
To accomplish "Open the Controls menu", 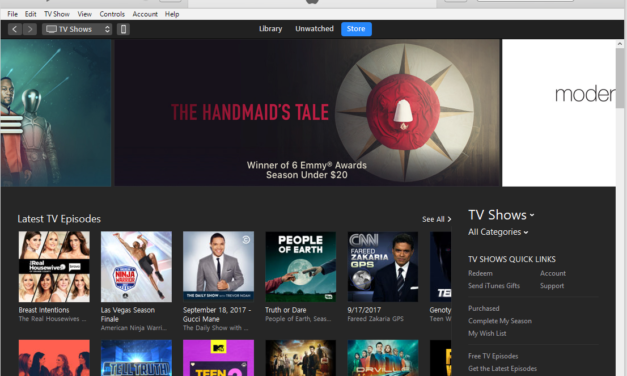I will click(x=112, y=14).
